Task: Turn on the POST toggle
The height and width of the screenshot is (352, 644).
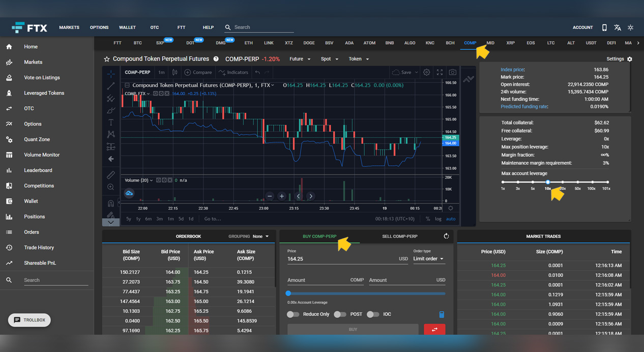Action: click(x=340, y=314)
